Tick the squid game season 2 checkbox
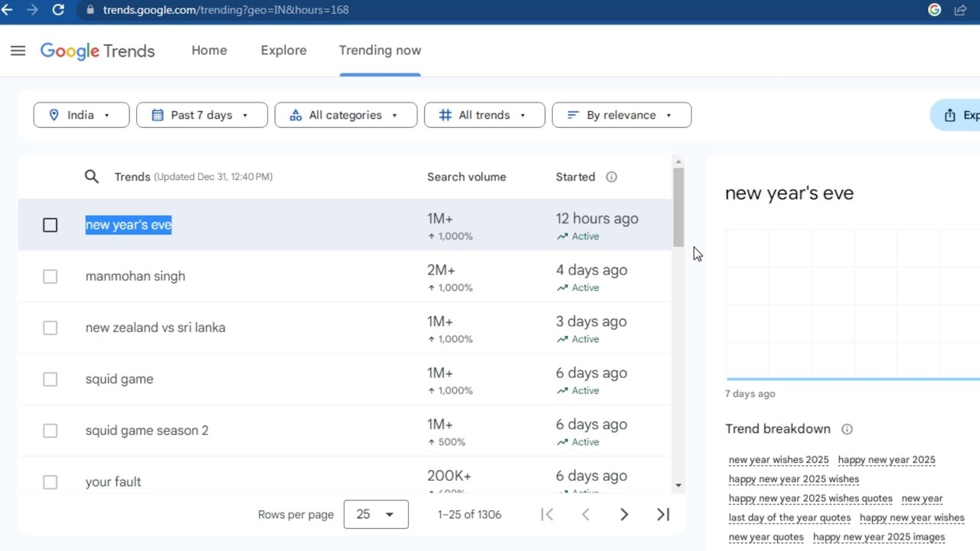Viewport: 980px width, 551px height. tap(50, 431)
